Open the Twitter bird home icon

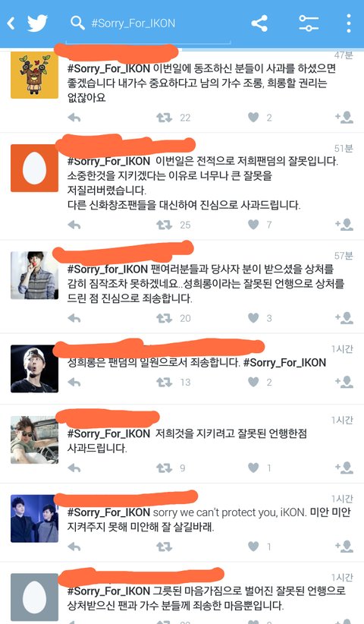(37, 23)
